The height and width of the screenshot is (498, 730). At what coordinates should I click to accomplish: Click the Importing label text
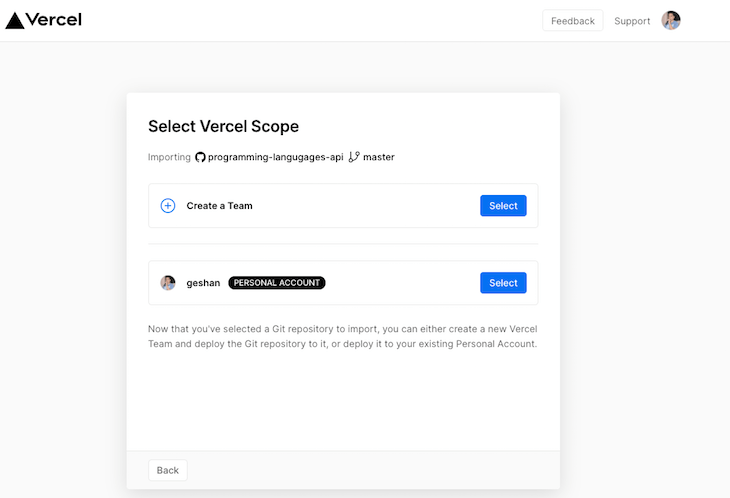169,157
